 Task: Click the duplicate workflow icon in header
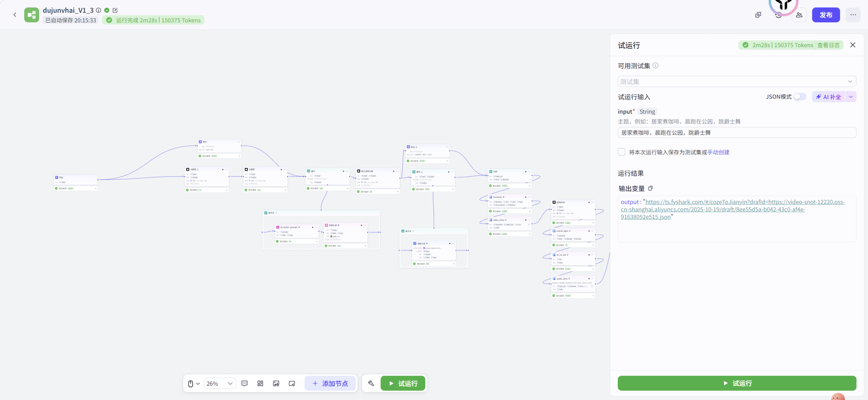point(758,15)
